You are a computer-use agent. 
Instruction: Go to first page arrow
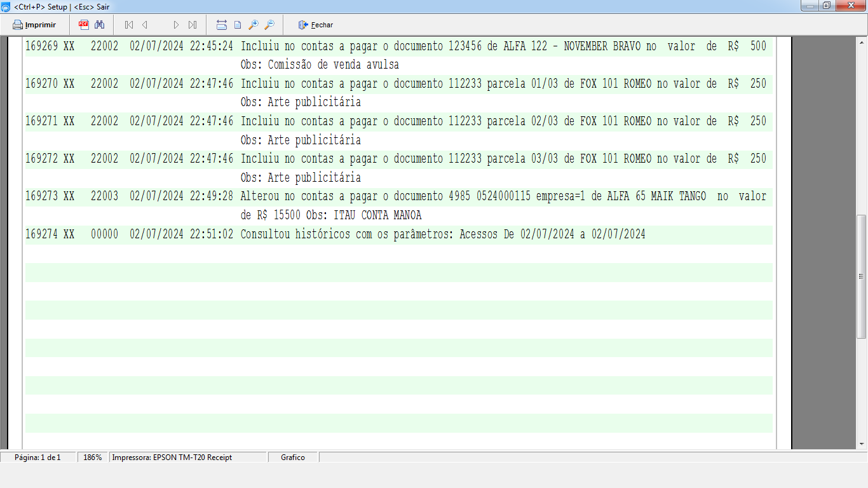[129, 25]
